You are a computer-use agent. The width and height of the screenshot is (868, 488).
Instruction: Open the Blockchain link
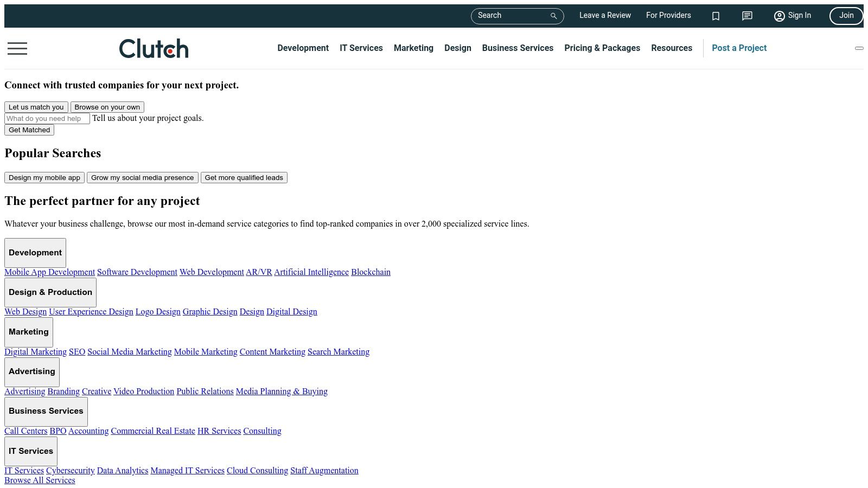[371, 272]
